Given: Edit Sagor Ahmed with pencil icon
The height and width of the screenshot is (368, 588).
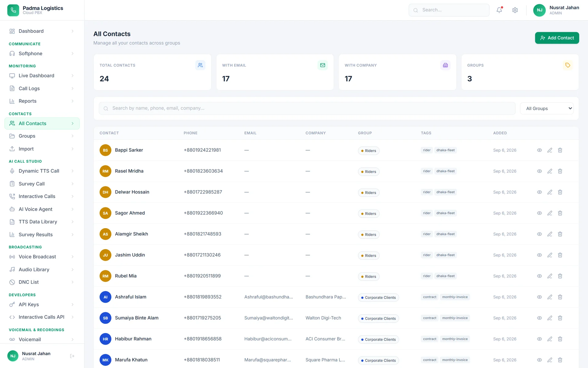Looking at the screenshot, I should (550, 213).
